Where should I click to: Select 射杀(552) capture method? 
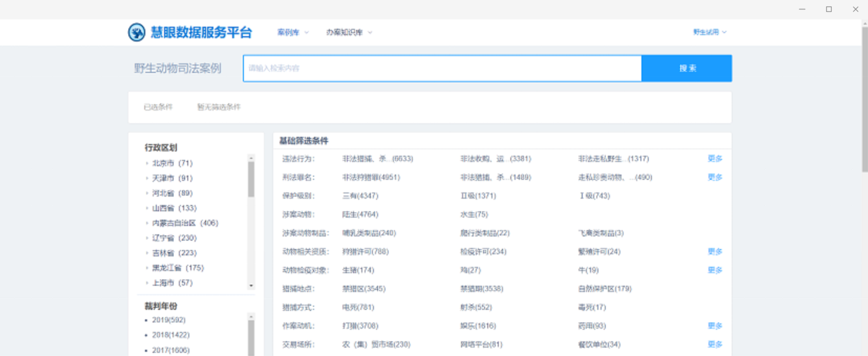[x=476, y=307]
